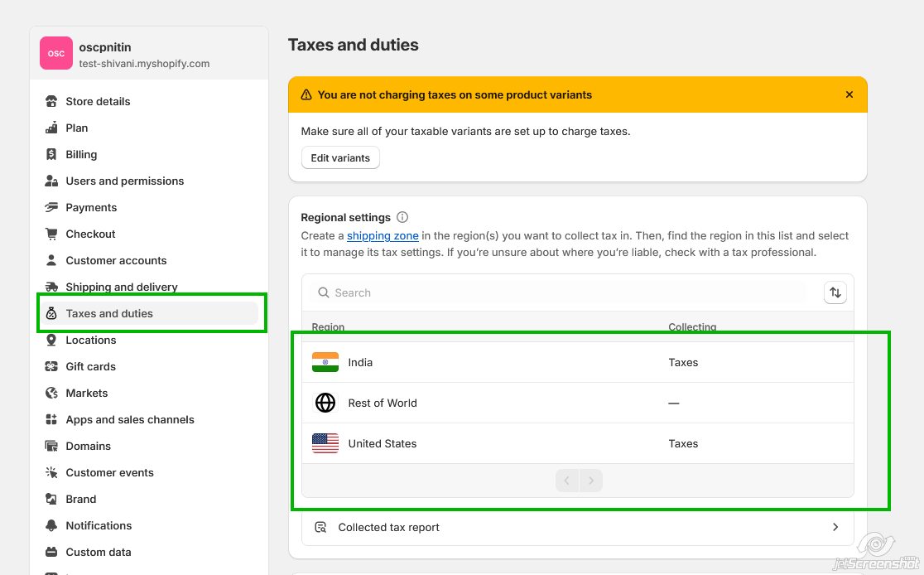
Task: Click the Custom data icon
Action: click(x=51, y=553)
